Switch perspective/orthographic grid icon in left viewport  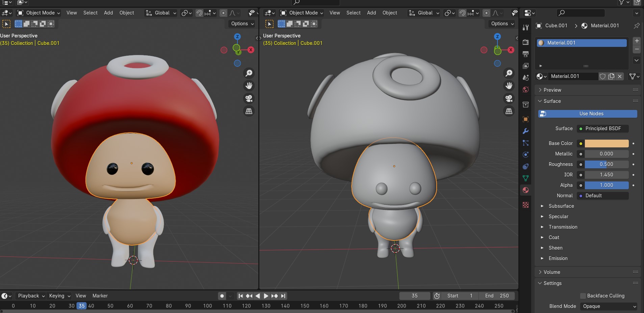[249, 111]
